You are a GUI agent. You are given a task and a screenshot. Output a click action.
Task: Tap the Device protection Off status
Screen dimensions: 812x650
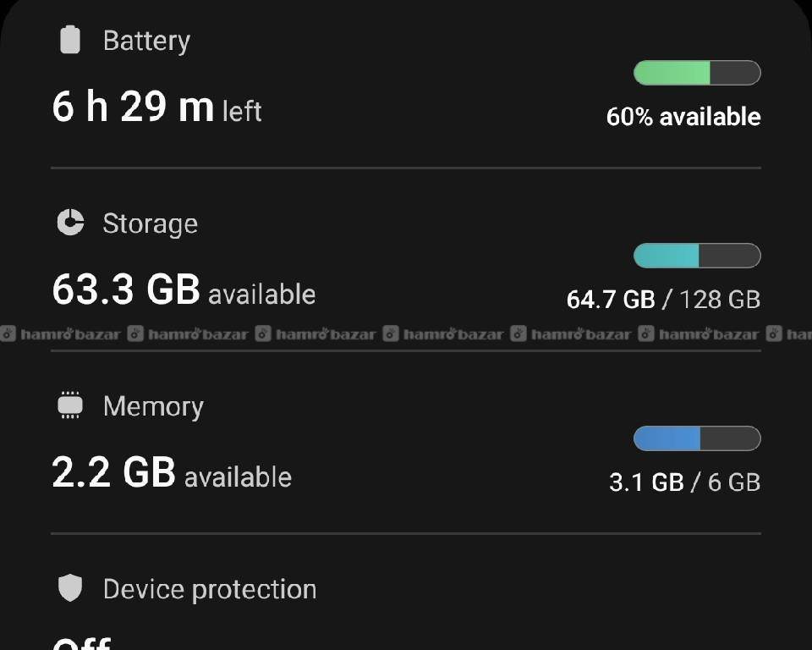tap(81, 643)
